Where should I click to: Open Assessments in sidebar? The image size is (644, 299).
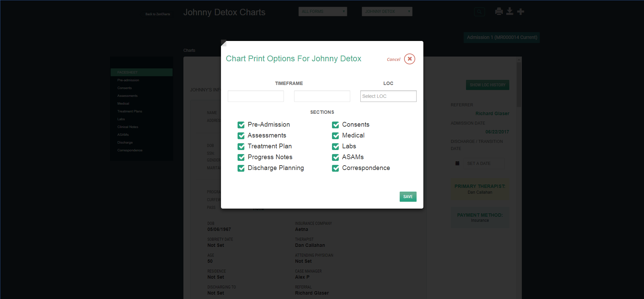point(127,96)
